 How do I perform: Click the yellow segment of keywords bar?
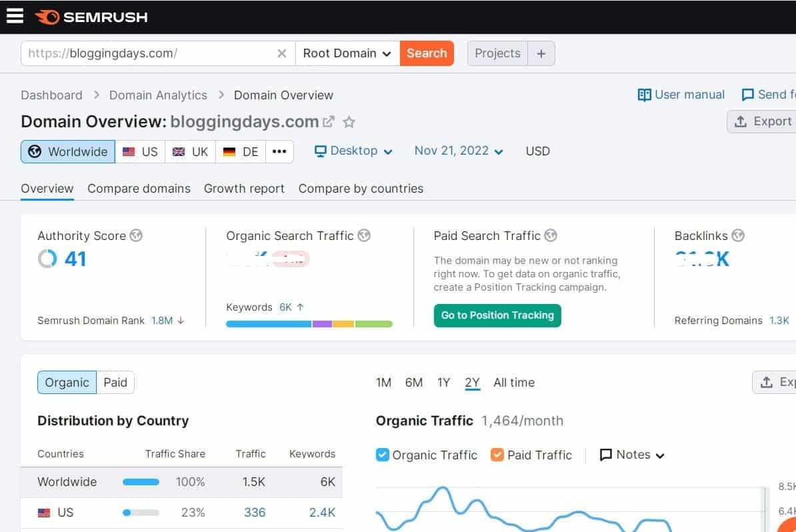click(x=344, y=324)
